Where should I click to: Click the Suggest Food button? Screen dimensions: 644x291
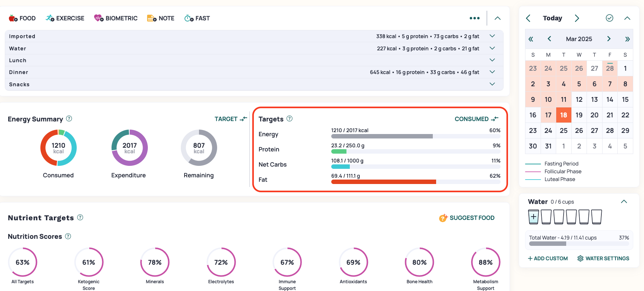click(467, 218)
